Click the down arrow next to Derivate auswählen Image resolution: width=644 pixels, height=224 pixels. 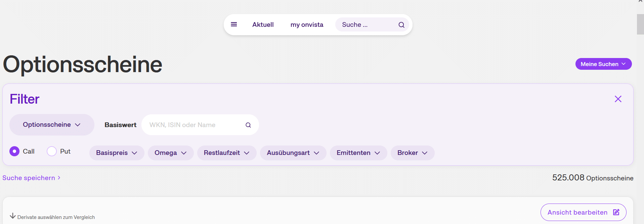tap(13, 216)
